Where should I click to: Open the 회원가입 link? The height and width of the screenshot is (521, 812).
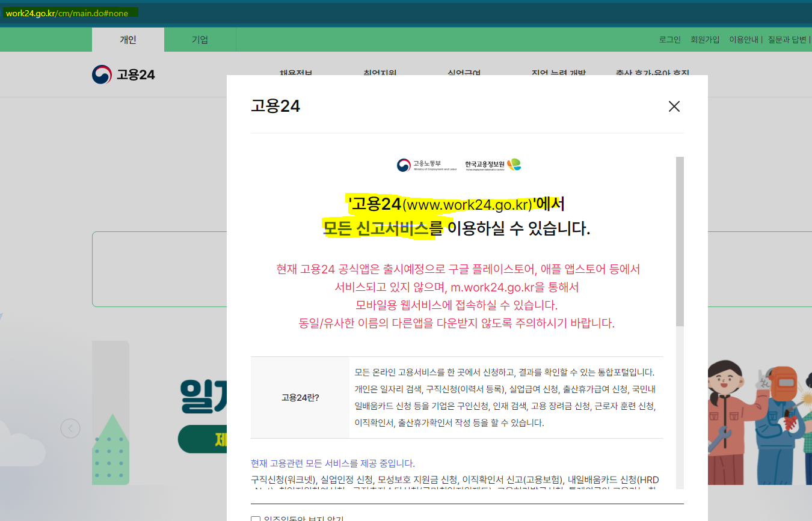tap(705, 40)
